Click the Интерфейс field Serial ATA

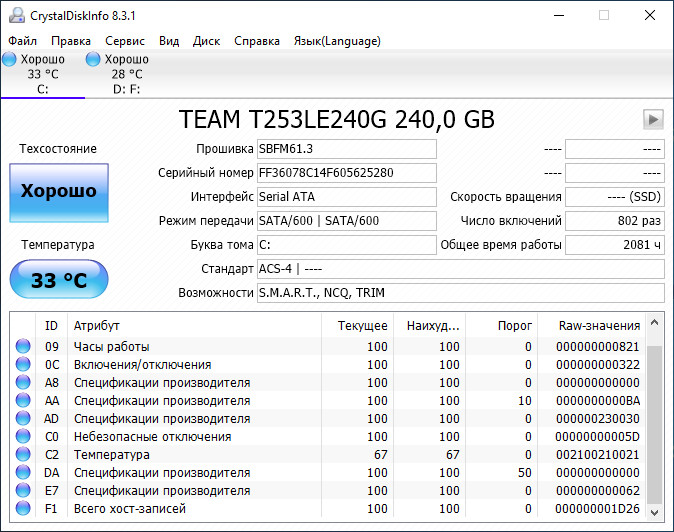click(347, 197)
